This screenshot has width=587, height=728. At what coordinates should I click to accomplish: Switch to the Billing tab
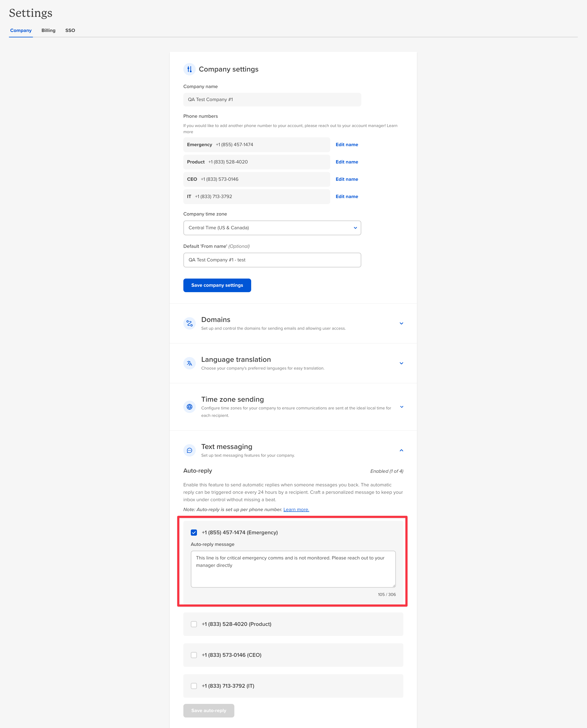point(48,30)
